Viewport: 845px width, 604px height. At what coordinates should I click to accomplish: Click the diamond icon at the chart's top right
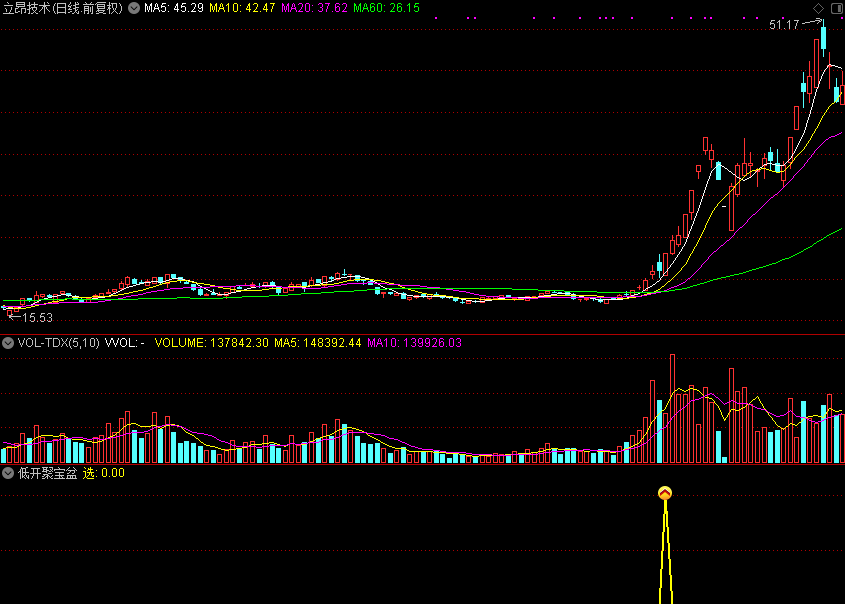(818, 8)
